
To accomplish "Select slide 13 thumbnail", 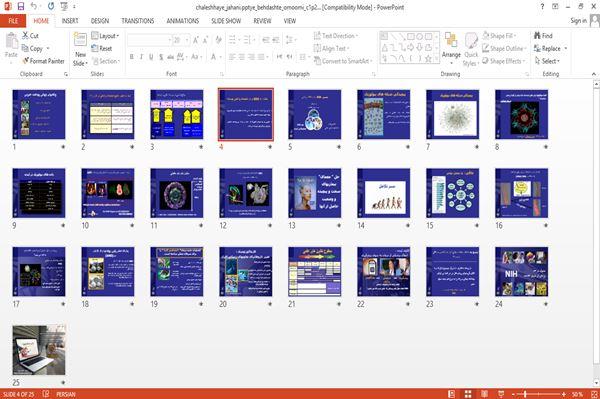I will [x=315, y=193].
